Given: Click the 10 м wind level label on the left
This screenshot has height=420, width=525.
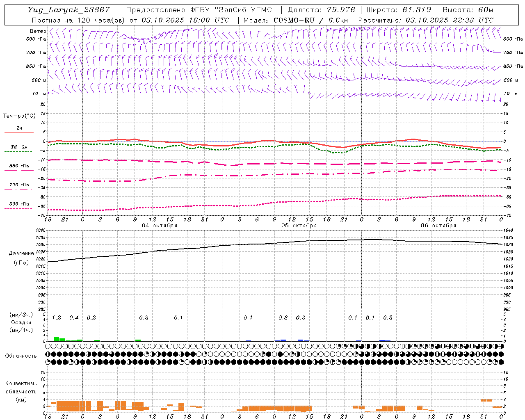Looking at the screenshot, I should pyautogui.click(x=39, y=94).
